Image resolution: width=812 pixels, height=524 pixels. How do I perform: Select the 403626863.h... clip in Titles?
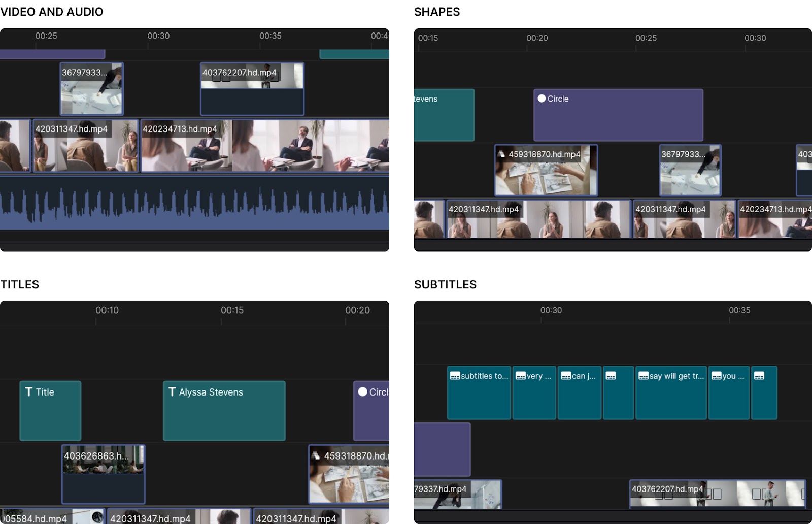click(104, 474)
